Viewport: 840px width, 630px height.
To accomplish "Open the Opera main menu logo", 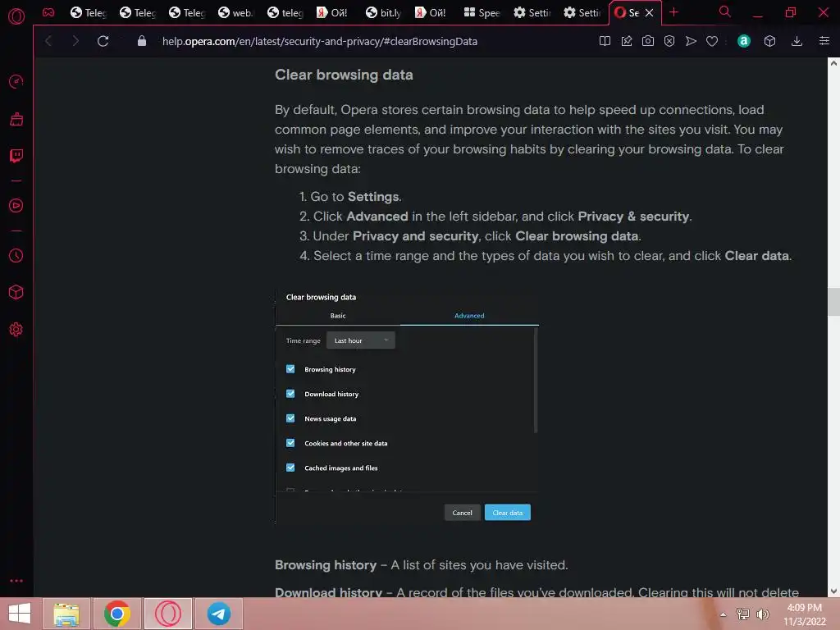I will pos(16,16).
